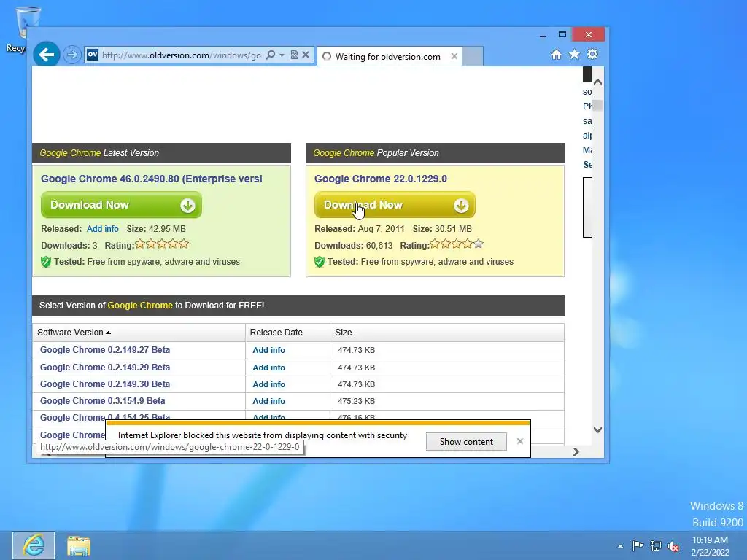Click the vertical scrollbar up arrow
The height and width of the screenshot is (560, 747).
coord(597,82)
